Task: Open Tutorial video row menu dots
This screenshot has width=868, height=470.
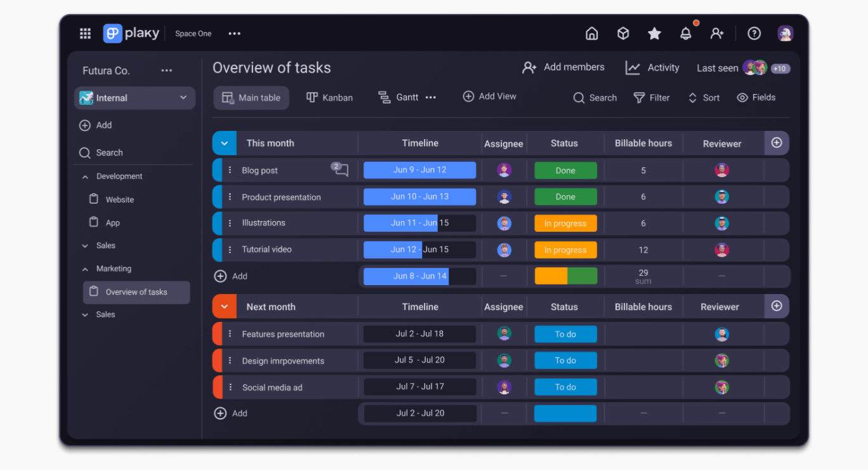Action: 230,250
